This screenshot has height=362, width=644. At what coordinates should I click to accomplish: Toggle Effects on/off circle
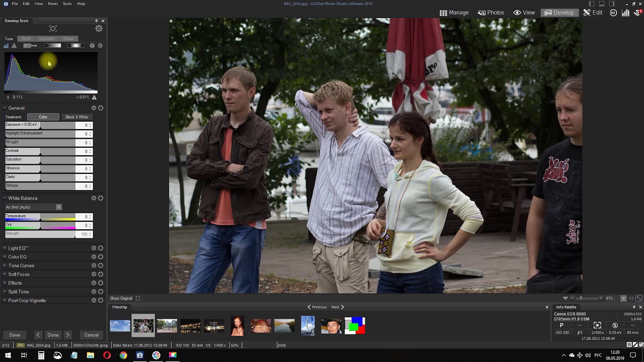101,283
